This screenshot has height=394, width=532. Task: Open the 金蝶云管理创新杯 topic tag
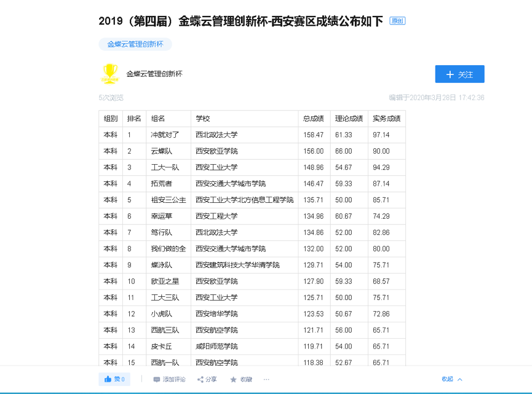[135, 44]
